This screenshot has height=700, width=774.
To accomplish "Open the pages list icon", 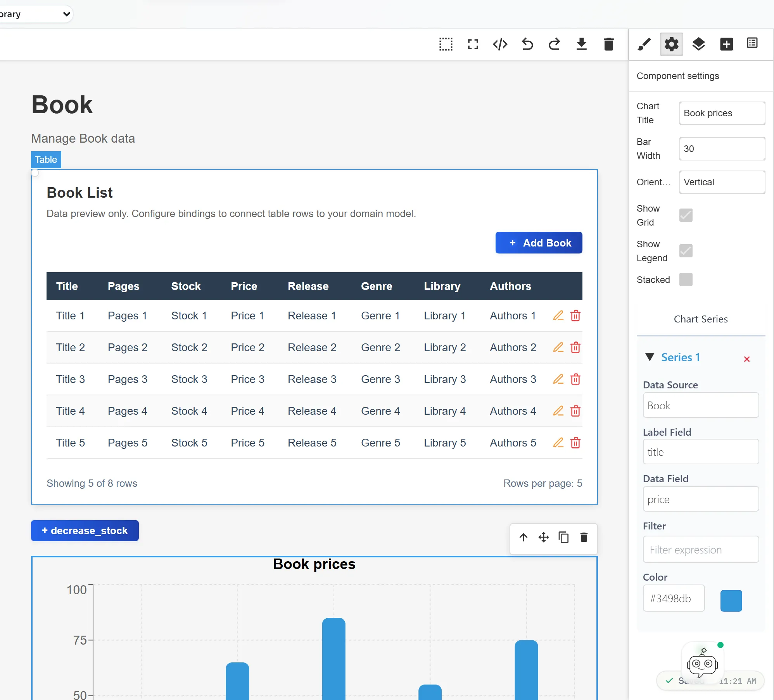I will pyautogui.click(x=752, y=43).
